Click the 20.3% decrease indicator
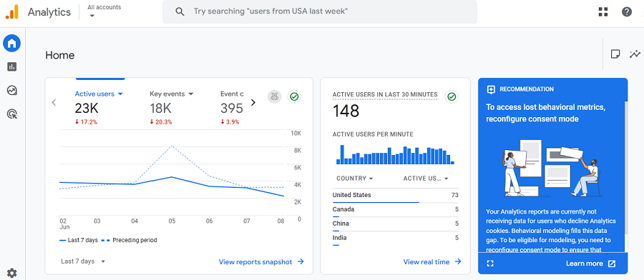This screenshot has width=644, height=280. click(x=161, y=122)
